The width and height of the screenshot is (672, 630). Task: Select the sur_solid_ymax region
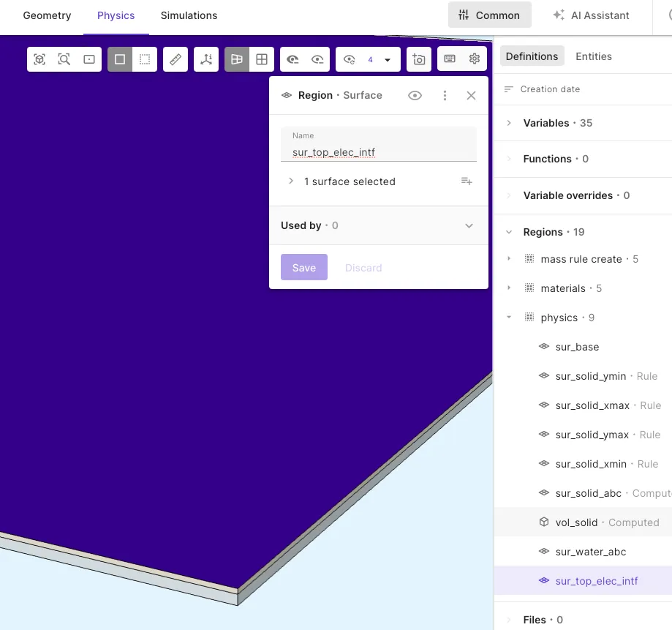583,435
